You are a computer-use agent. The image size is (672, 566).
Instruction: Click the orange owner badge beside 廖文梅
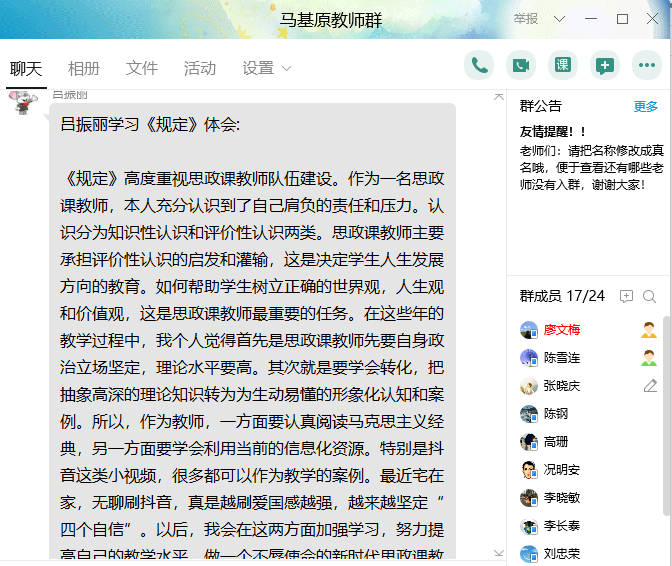pyautogui.click(x=650, y=330)
